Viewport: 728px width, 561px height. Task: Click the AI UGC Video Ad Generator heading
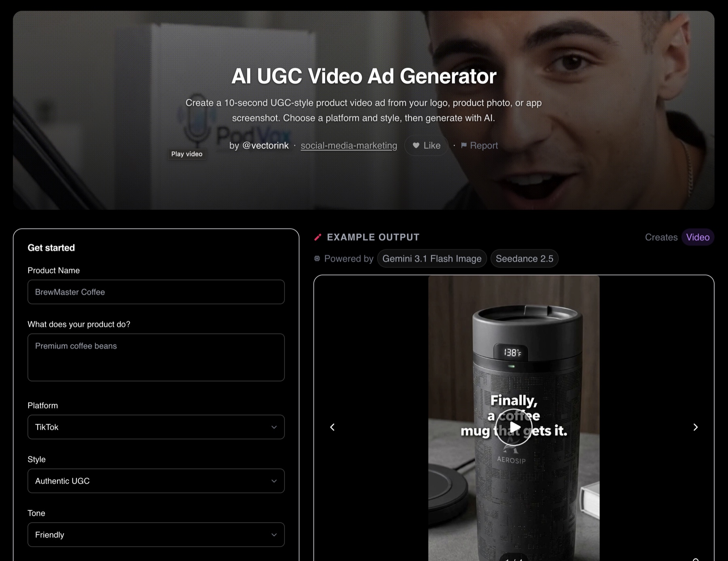(364, 76)
